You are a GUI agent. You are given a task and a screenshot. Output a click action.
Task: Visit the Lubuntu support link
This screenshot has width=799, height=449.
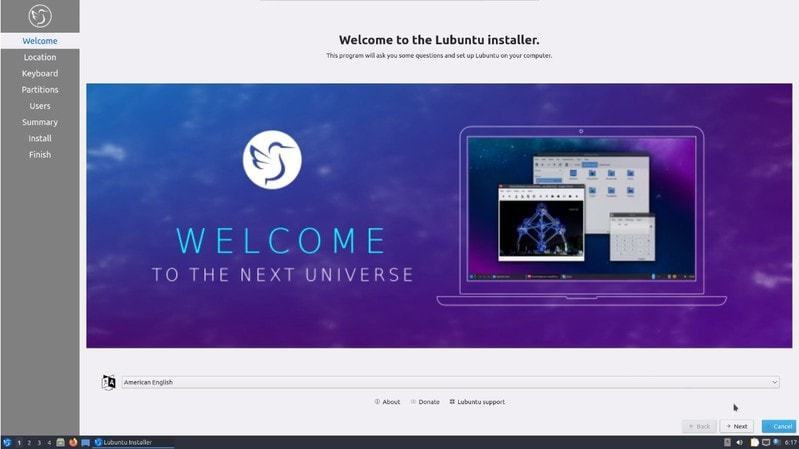(x=477, y=402)
